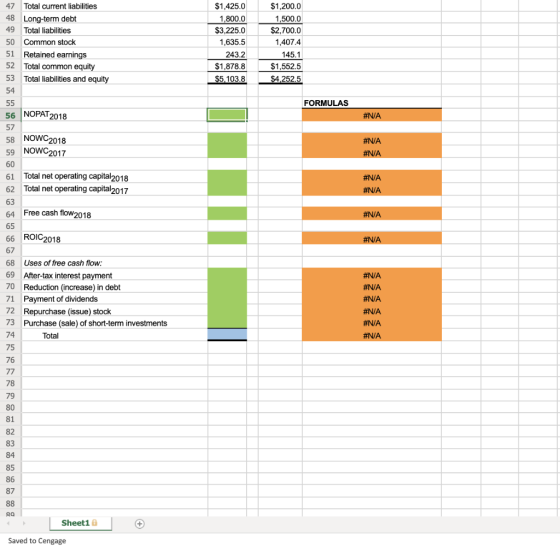The image size is (560, 546).
Task: Click the Long-term debt label
Action: pos(50,19)
